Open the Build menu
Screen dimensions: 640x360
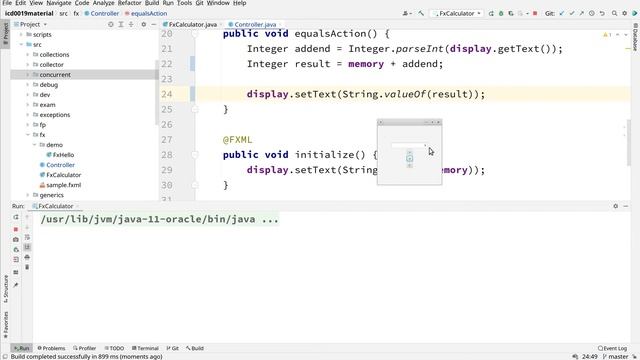tap(152, 3)
